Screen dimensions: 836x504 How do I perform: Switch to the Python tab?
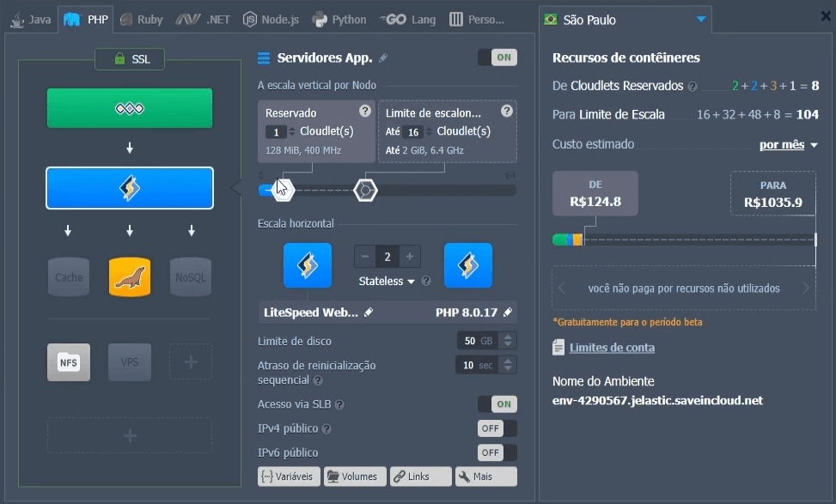point(339,19)
